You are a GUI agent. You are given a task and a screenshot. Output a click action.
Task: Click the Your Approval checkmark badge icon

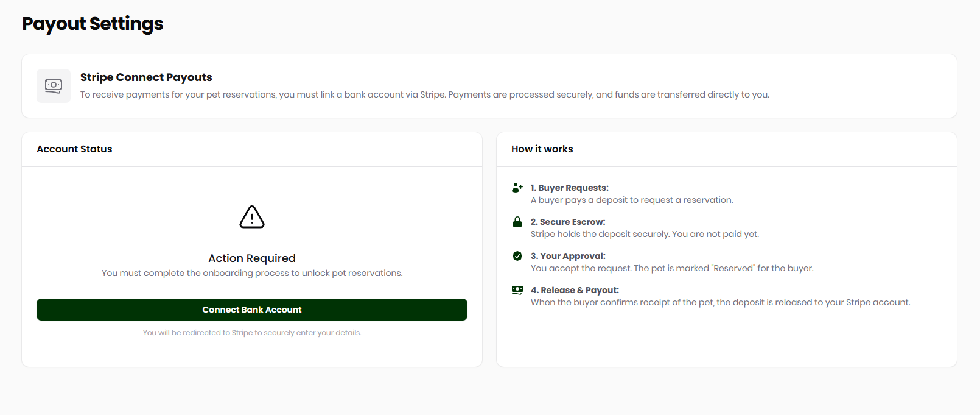pyautogui.click(x=517, y=256)
